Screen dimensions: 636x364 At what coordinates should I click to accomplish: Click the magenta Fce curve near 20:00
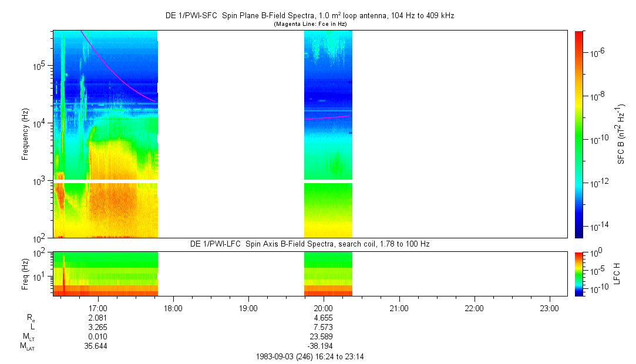click(327, 117)
